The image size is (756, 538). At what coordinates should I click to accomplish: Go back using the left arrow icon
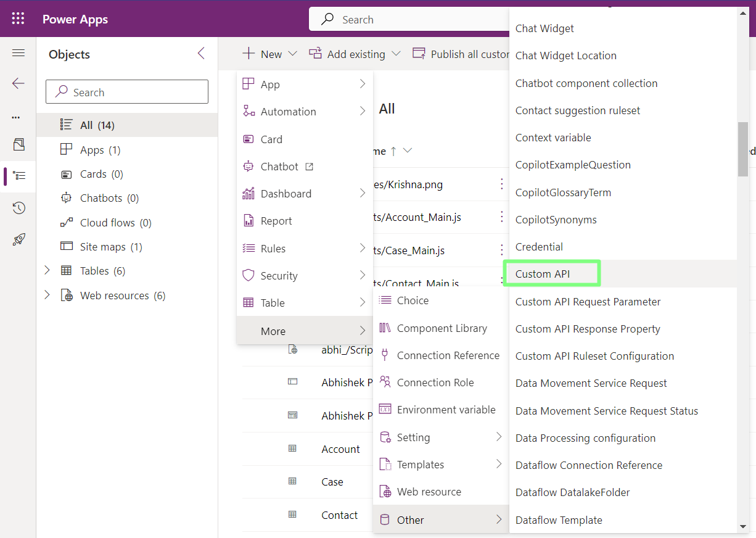18,83
